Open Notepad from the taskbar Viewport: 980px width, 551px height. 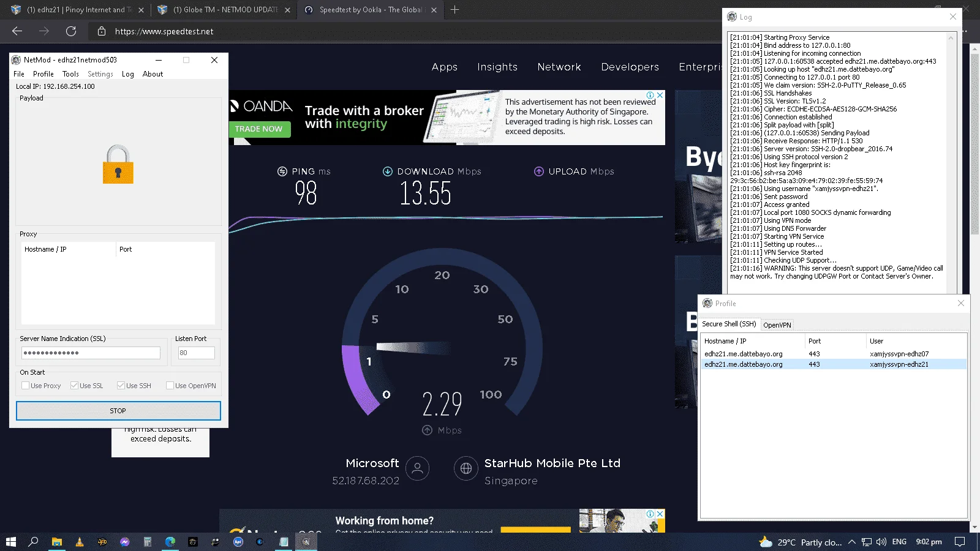coord(284,542)
